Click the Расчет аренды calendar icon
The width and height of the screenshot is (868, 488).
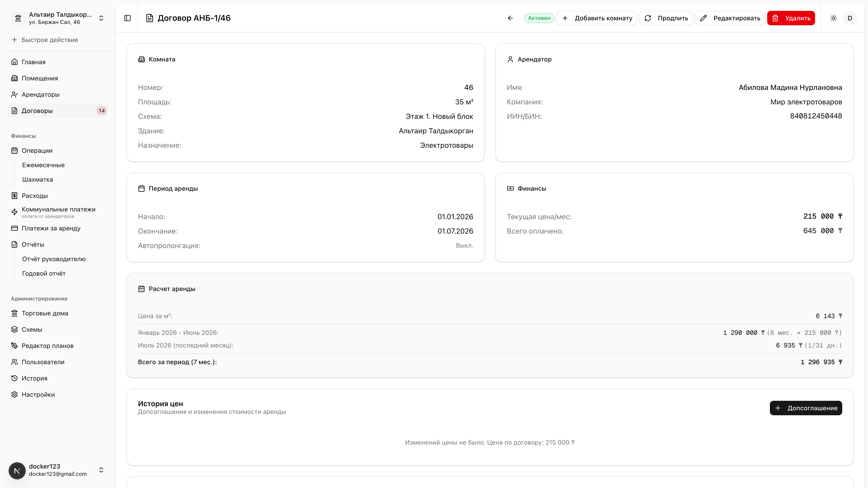tap(142, 289)
